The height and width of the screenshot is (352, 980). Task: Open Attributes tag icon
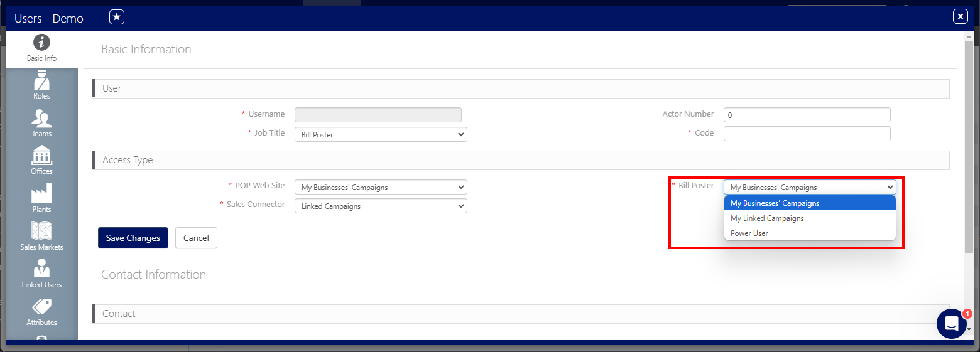click(x=41, y=307)
